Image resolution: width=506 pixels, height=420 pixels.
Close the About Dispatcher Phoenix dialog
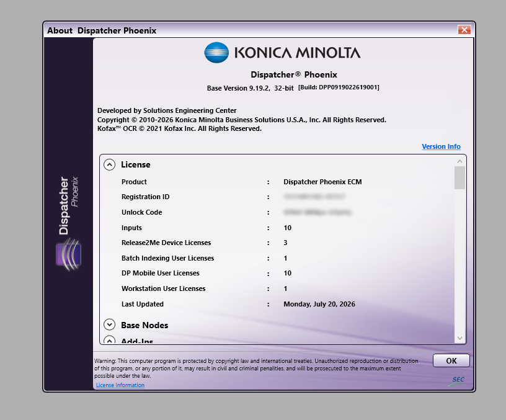[x=464, y=30]
